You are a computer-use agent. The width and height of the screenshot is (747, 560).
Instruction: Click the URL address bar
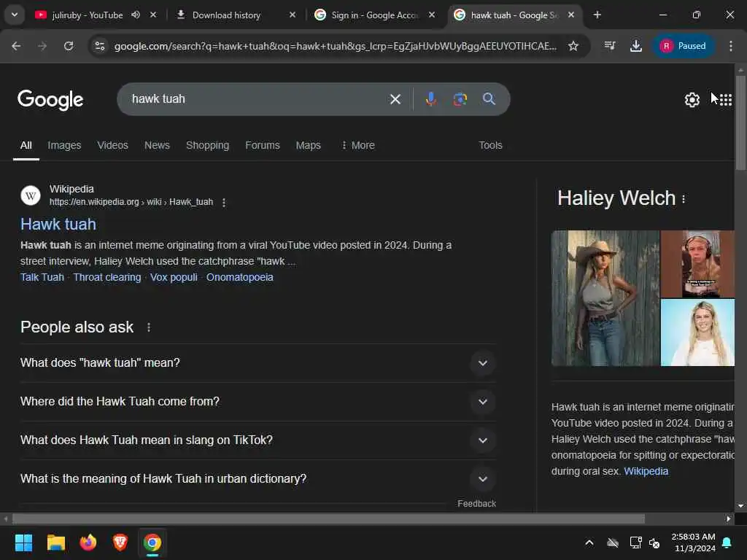pos(335,46)
